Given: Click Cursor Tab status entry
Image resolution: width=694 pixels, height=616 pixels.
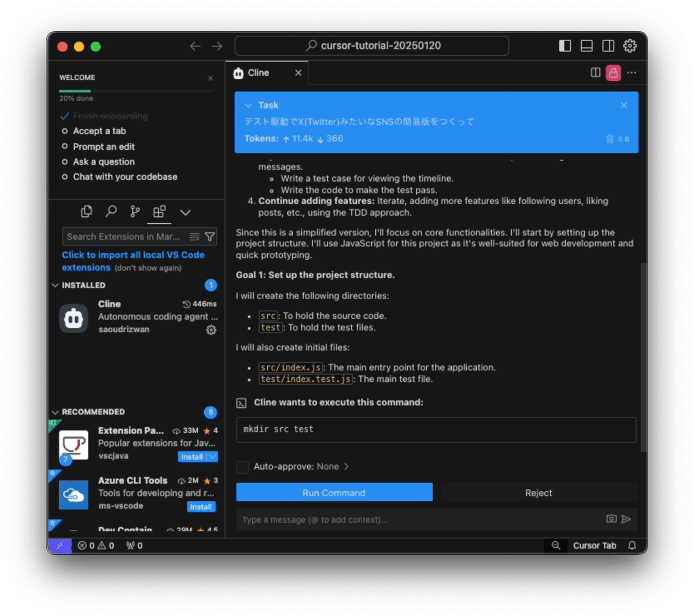Looking at the screenshot, I should tap(595, 545).
